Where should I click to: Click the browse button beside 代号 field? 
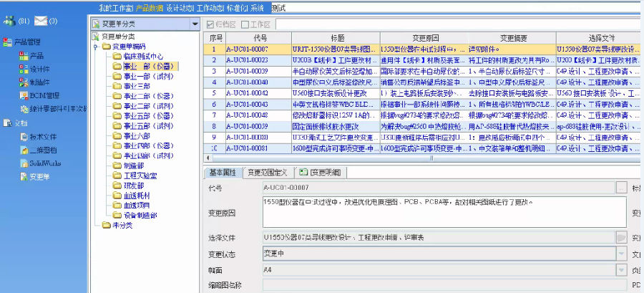(x=621, y=188)
